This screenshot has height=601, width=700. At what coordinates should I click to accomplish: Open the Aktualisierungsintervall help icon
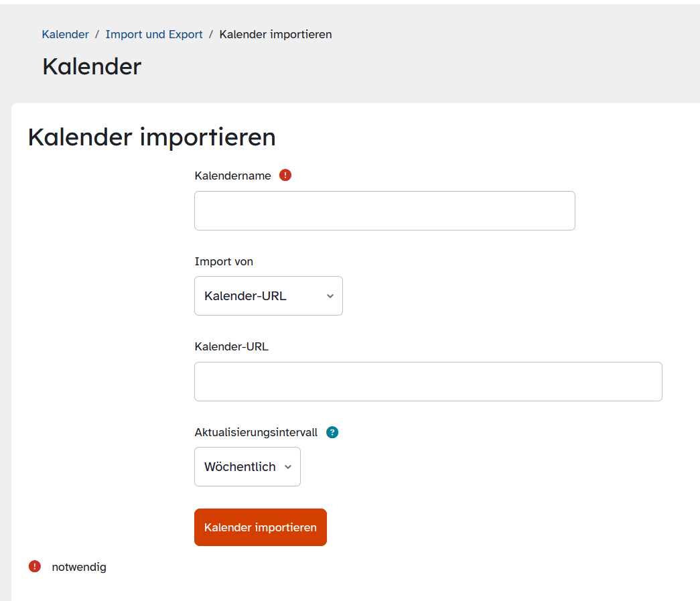(x=332, y=432)
